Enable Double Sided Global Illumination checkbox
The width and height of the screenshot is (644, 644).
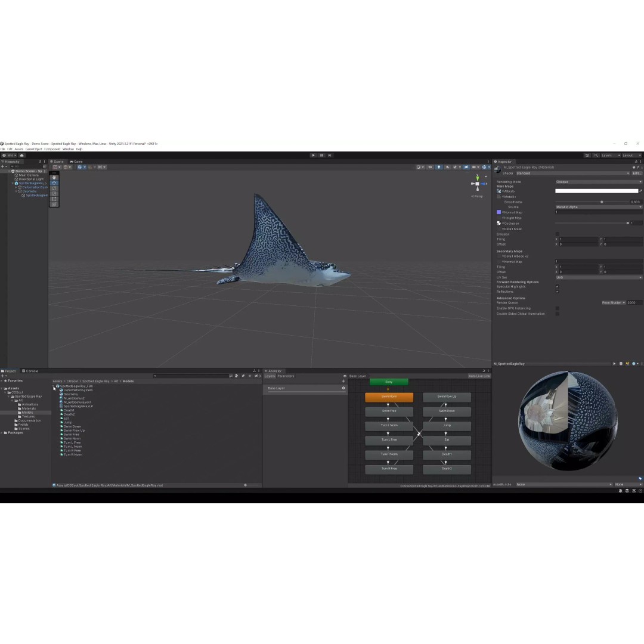coord(558,314)
